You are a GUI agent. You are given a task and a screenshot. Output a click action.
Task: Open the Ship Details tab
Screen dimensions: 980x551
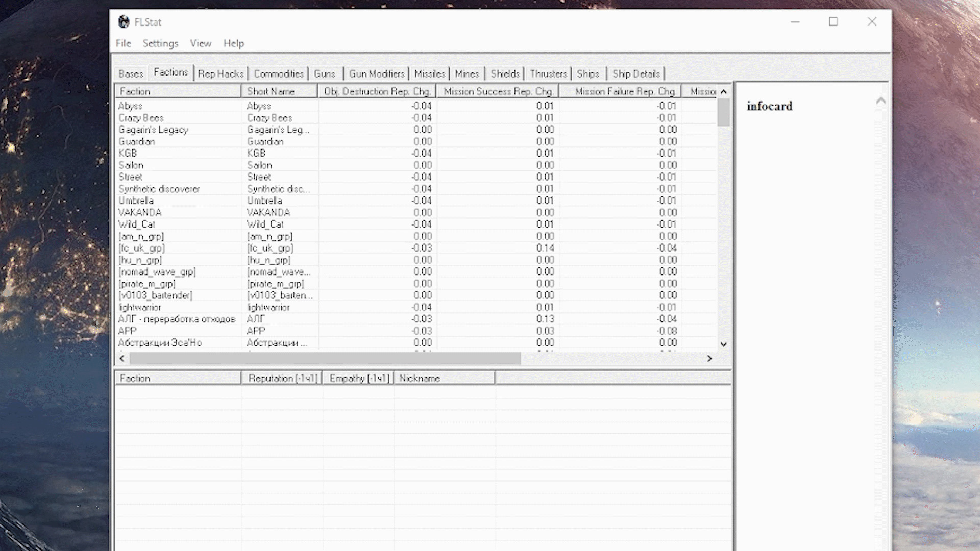636,74
